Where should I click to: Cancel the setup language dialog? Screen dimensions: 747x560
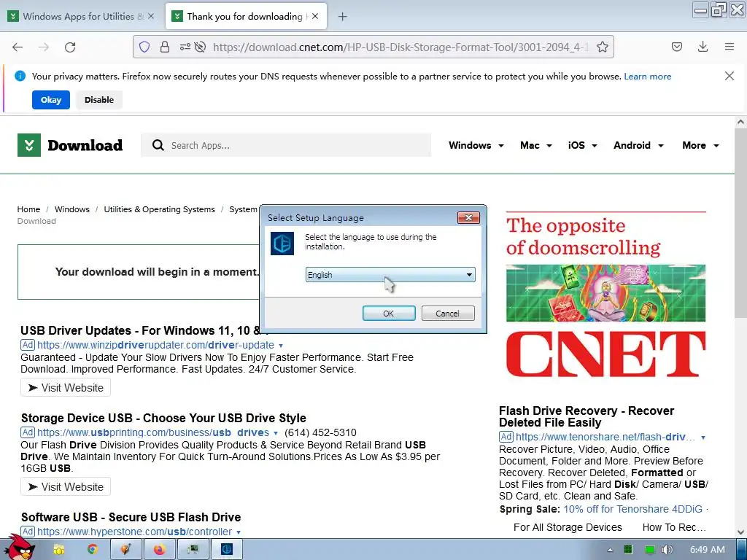click(x=448, y=314)
